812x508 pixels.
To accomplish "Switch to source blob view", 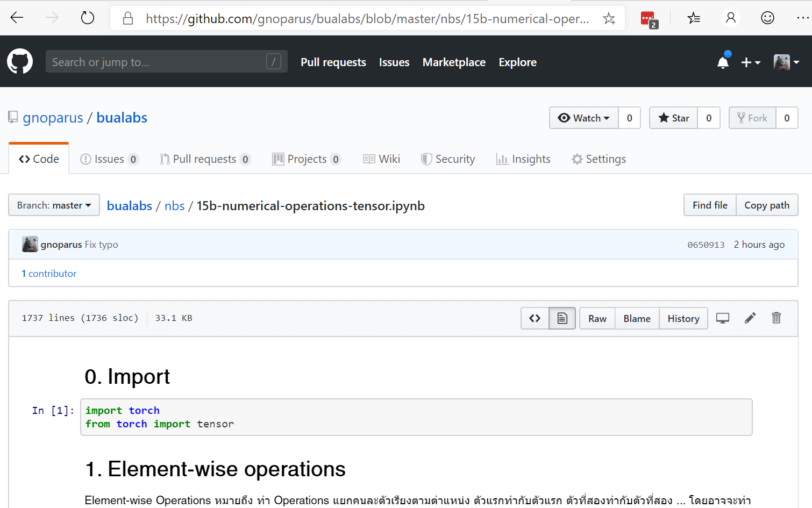I will 535,318.
